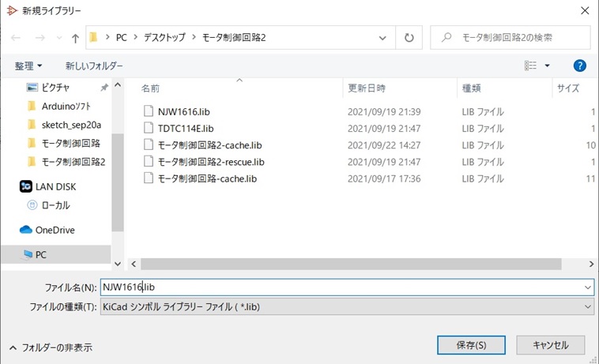Click the search box for モータ制御回路2
The image size is (599, 364).
pyautogui.click(x=518, y=38)
